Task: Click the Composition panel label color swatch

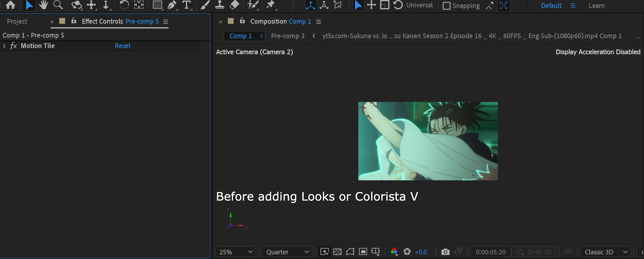Action: tap(231, 21)
